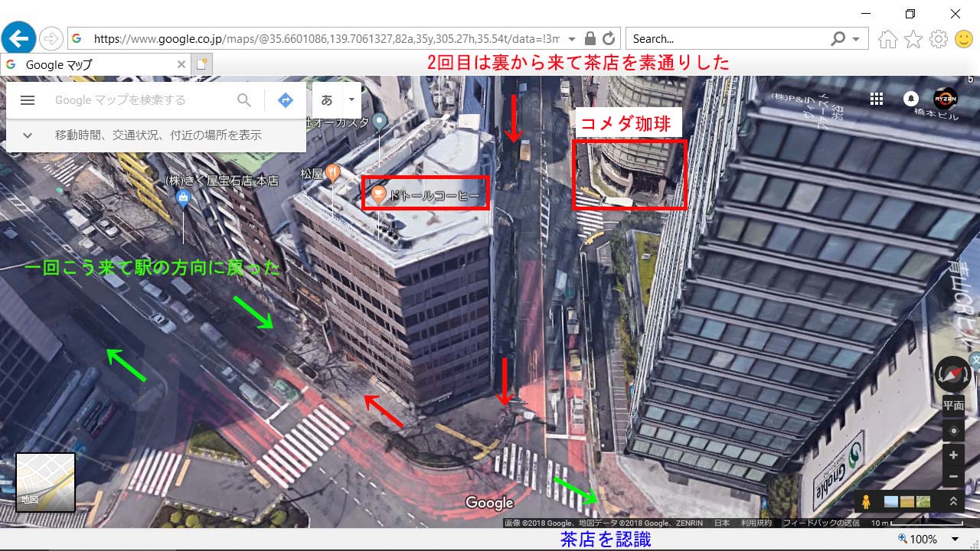Open the Google Maps hamburger menu
Image resolution: width=980 pixels, height=551 pixels.
point(28,100)
